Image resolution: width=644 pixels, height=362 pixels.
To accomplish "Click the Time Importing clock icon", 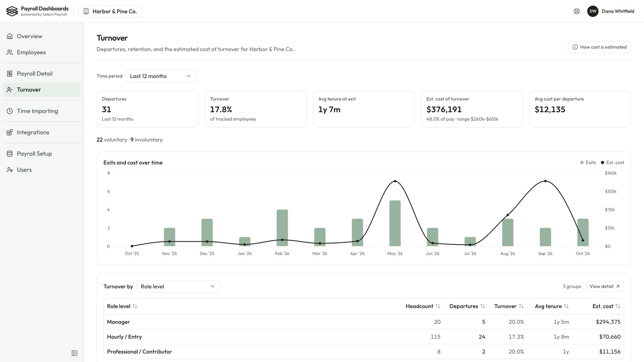I will pos(10,111).
